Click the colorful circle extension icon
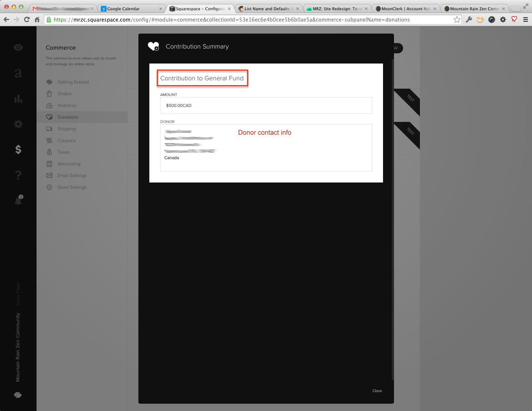The width and height of the screenshot is (532, 411). pos(491,20)
